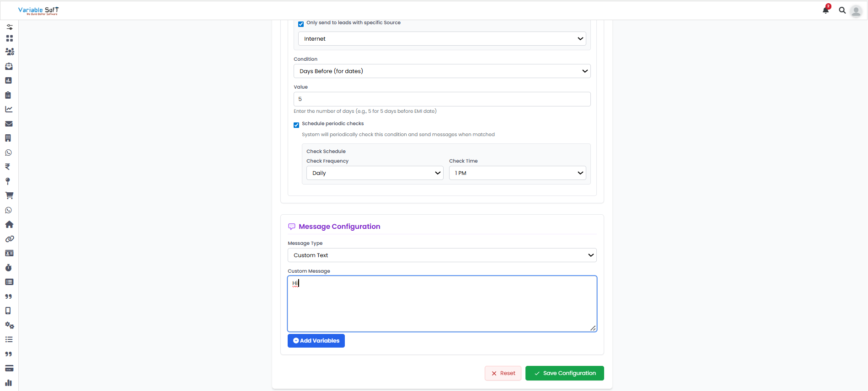868x391 pixels.
Task: Expand the Condition dropdown
Action: tap(442, 71)
